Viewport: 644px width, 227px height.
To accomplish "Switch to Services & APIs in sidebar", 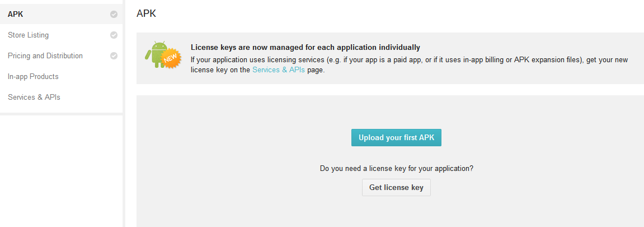I will click(x=34, y=98).
